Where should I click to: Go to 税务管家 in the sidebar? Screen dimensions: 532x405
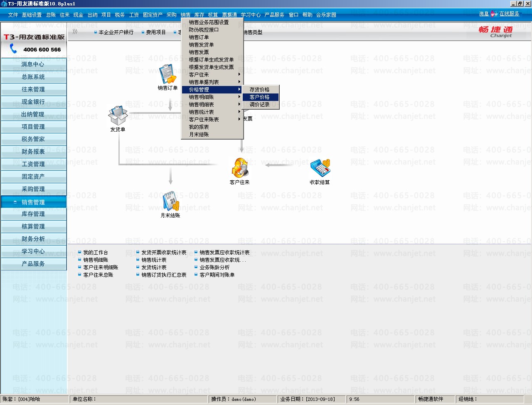pos(33,139)
